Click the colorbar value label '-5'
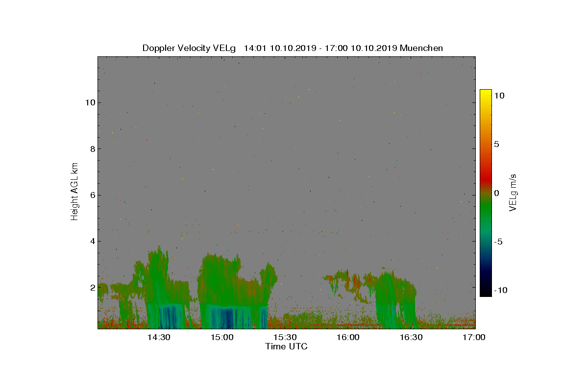588x392 pixels. pos(498,242)
